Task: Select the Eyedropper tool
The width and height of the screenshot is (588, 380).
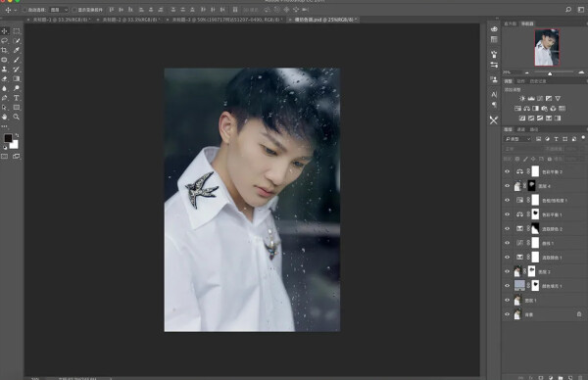Action: click(16, 50)
